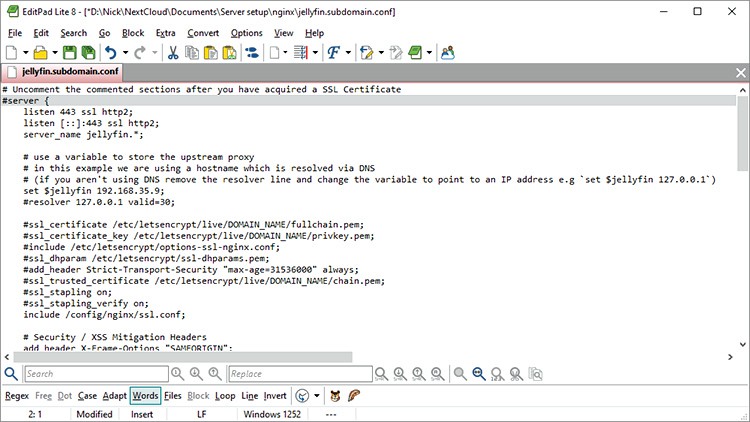Viewport: 750px width, 422px height.
Task: Open the search history dropdown arrow
Action: pyautogui.click(x=317, y=396)
